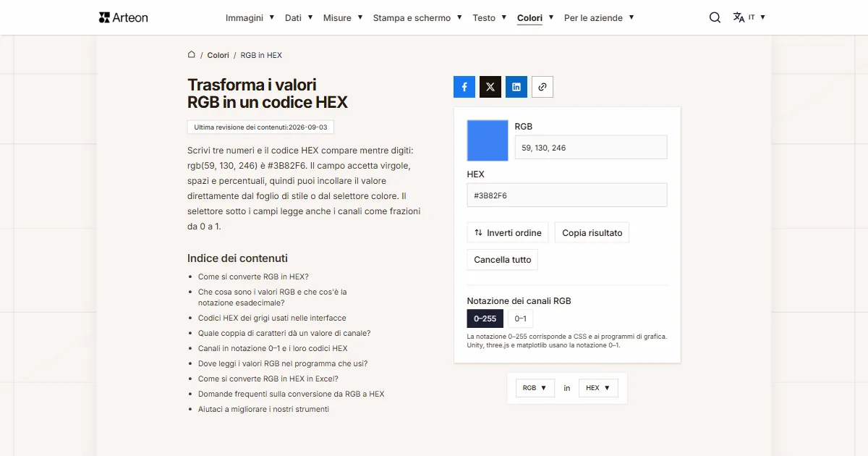Click the Notazione dei canali RGB label
The image size is (868, 456).
[519, 301]
